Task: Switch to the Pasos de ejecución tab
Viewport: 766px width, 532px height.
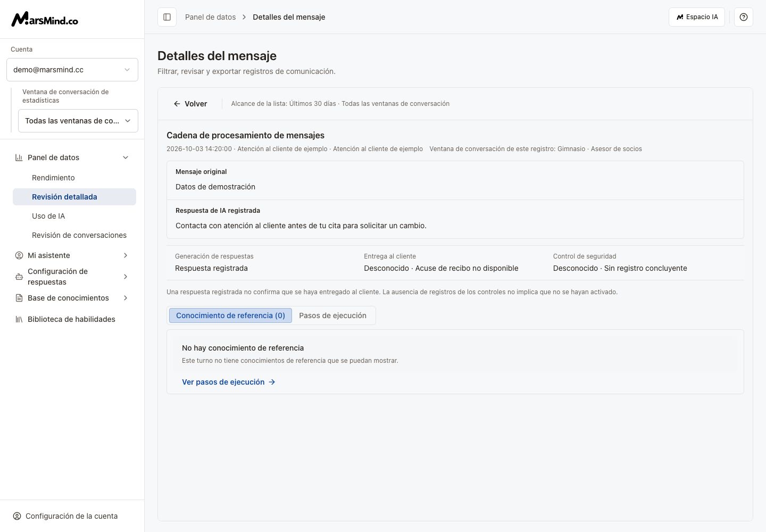Action: pos(332,315)
